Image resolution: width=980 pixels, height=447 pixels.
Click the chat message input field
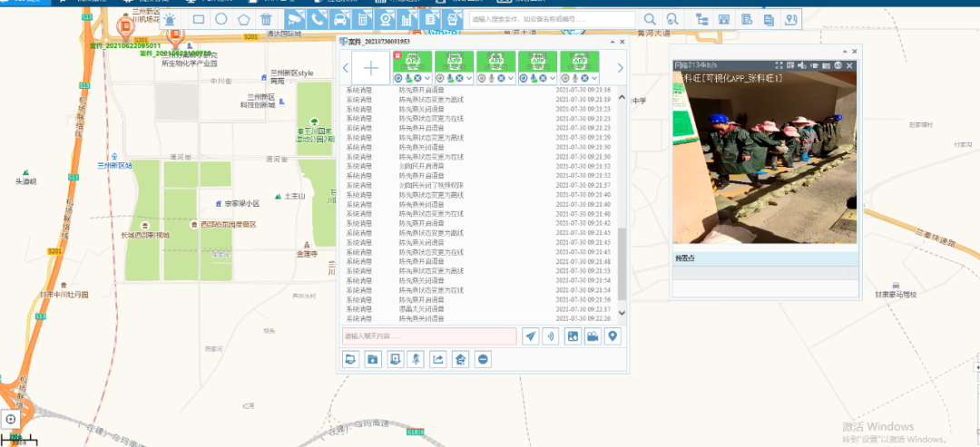(429, 336)
